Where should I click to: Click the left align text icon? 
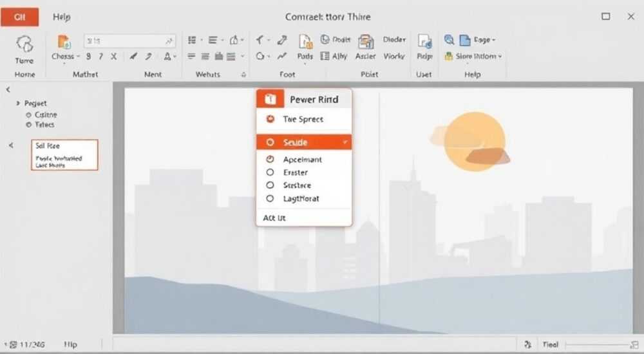191,56
